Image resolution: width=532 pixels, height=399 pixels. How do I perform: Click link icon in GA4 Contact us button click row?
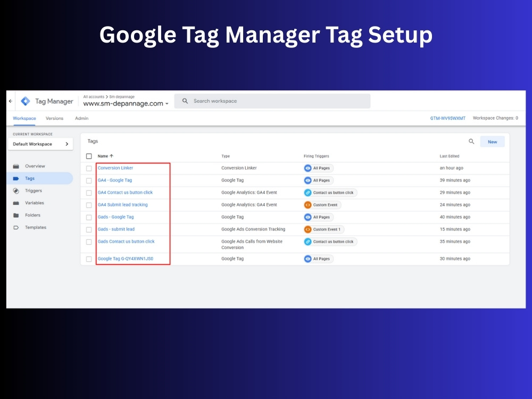pos(307,193)
